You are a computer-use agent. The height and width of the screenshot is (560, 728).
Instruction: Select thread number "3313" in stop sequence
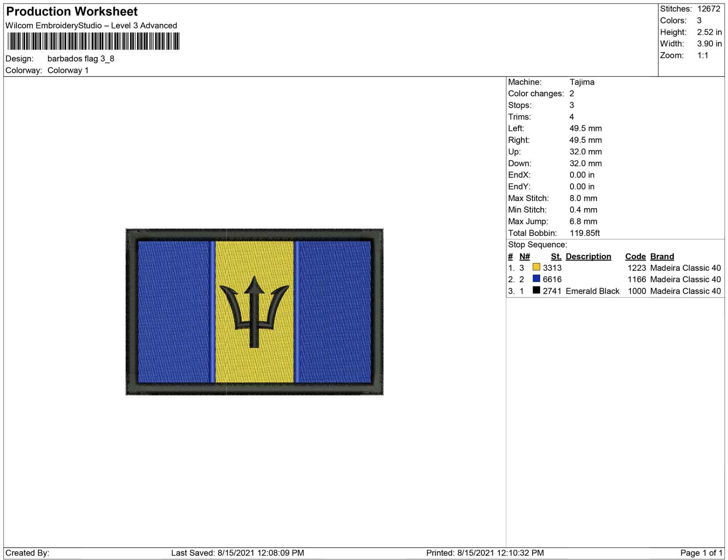coord(552,268)
